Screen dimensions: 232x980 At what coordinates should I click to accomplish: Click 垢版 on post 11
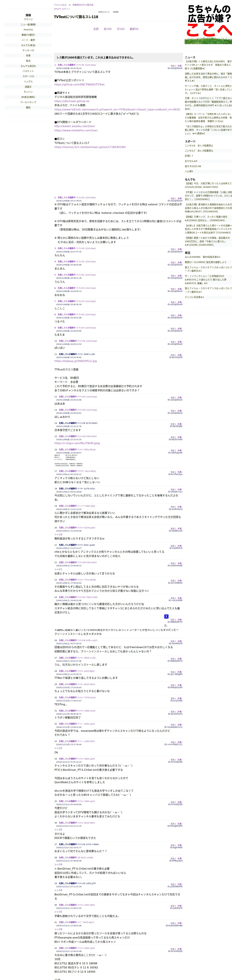[x=173, y=355]
